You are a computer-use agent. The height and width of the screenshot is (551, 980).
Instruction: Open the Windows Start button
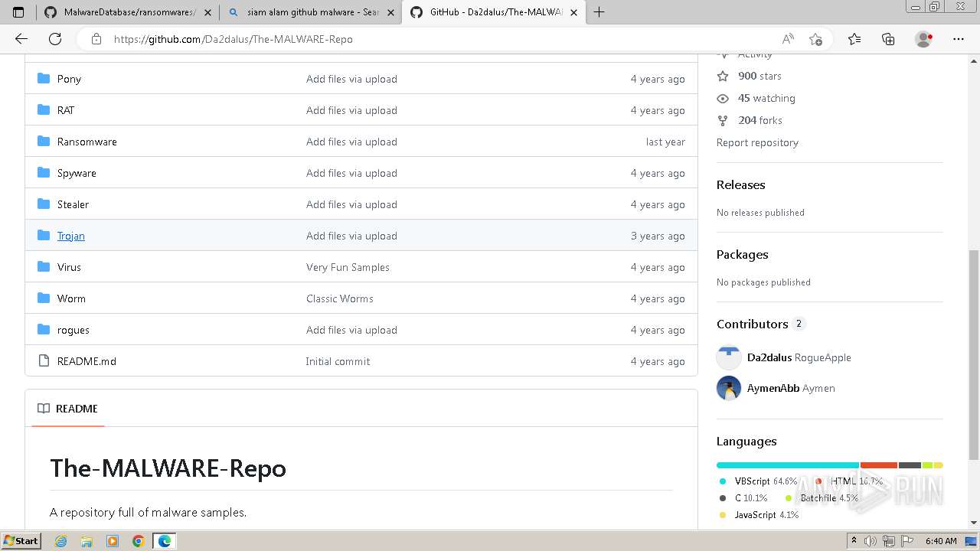[21, 541]
